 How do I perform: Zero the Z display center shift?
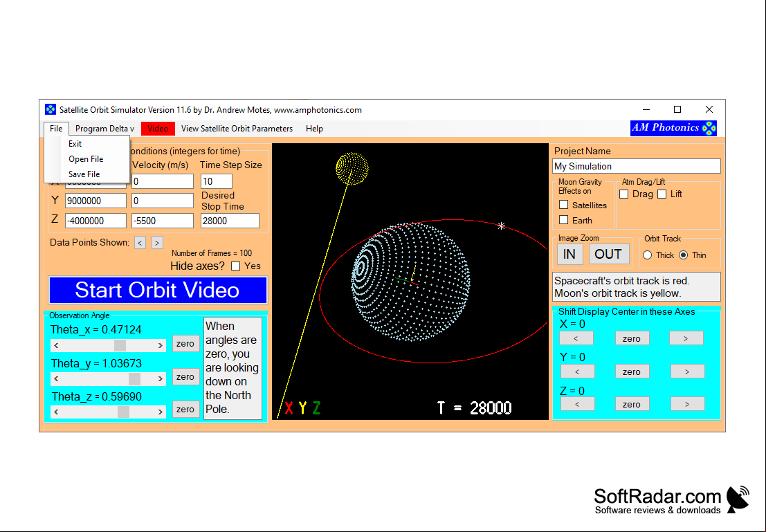[632, 404]
